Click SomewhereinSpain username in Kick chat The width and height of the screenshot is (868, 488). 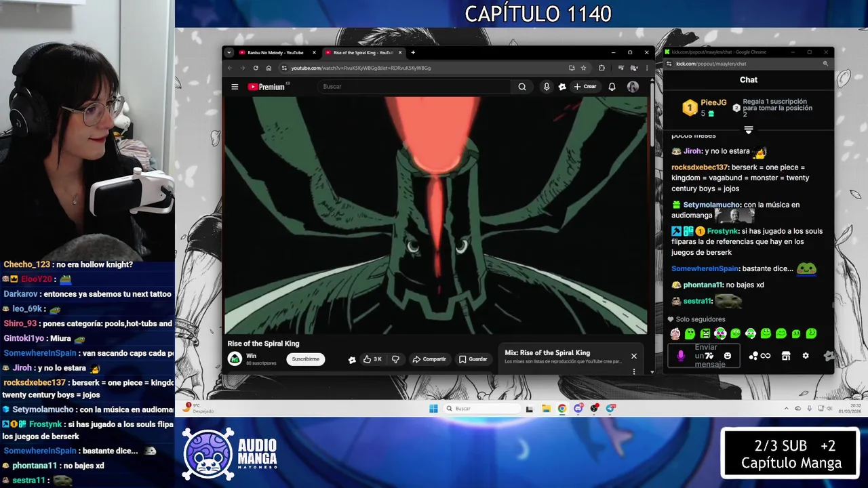(705, 268)
